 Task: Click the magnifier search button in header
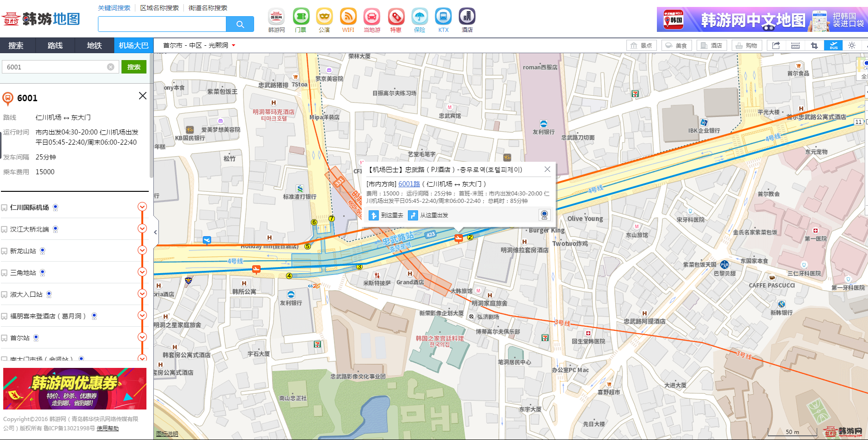tap(240, 24)
